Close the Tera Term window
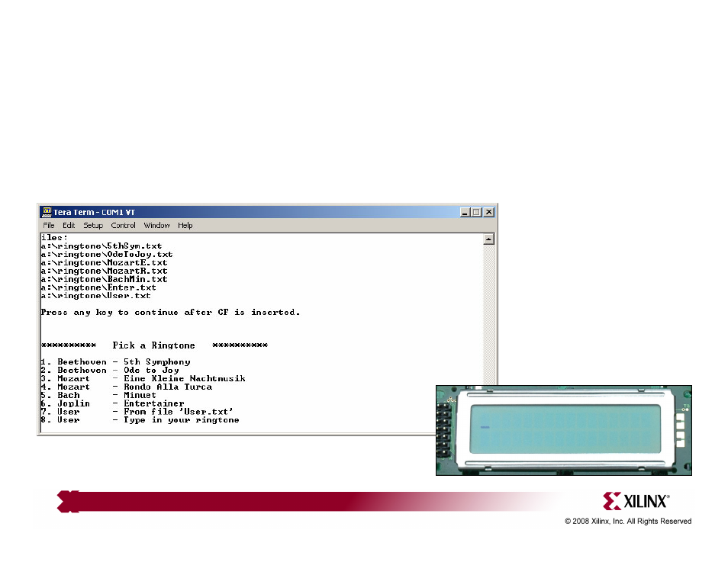Viewport: 728px width, 562px height. pos(489,213)
